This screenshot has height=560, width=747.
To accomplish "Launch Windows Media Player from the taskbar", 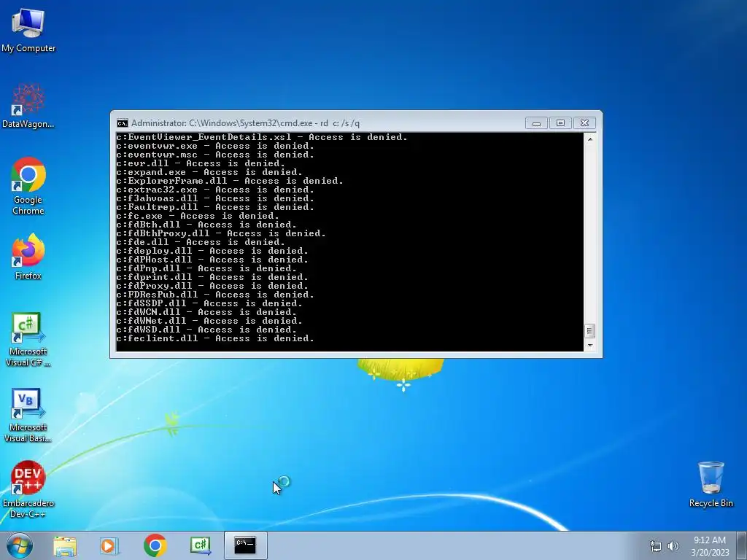I will tap(109, 545).
